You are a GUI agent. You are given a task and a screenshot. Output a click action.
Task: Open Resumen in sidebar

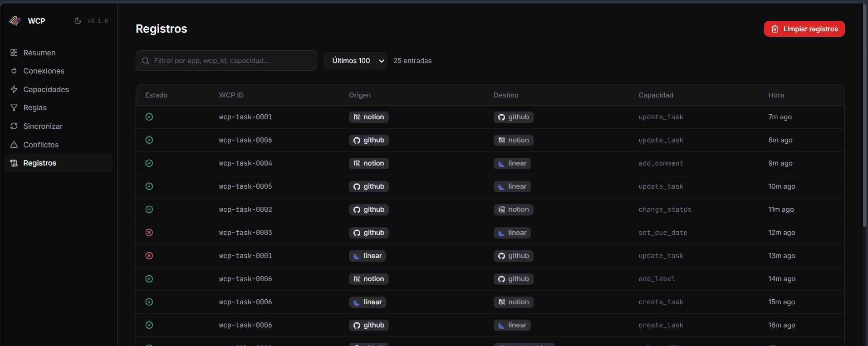pos(58,53)
